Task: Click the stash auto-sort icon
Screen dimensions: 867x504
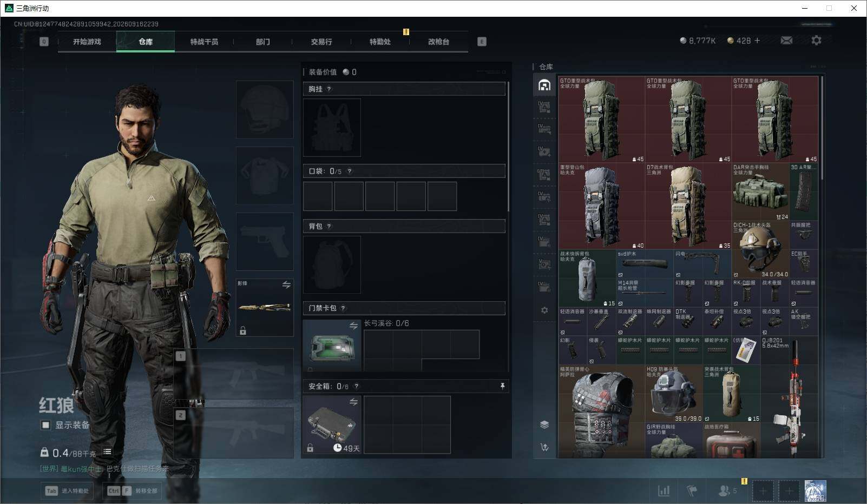Action: pyautogui.click(x=544, y=447)
